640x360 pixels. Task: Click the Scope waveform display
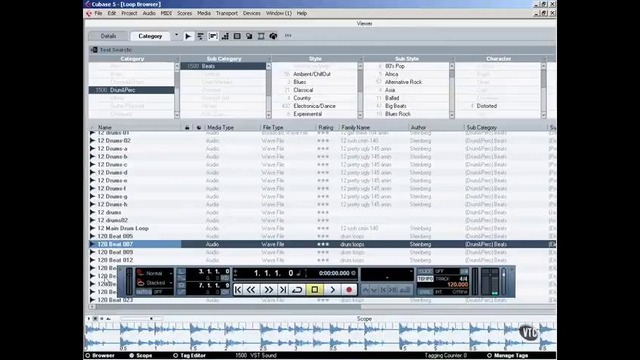(320, 337)
